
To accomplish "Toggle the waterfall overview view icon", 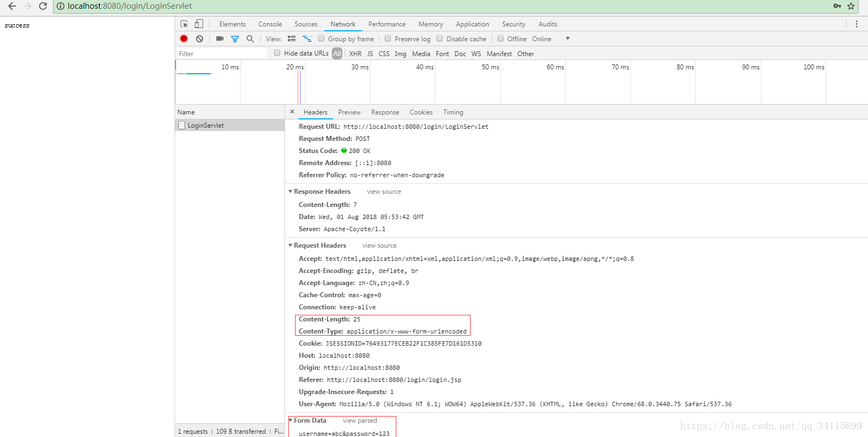I will pos(307,39).
